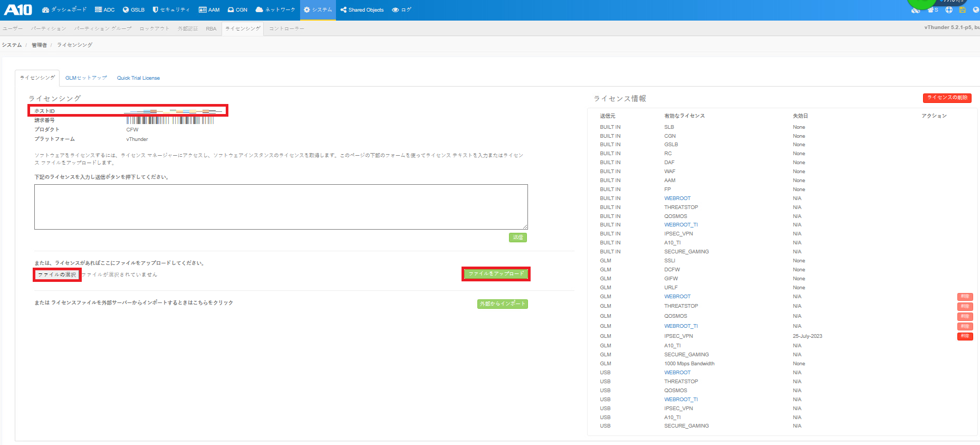980x445 pixels.
Task: Open the Shared Objects menu
Action: click(x=362, y=10)
